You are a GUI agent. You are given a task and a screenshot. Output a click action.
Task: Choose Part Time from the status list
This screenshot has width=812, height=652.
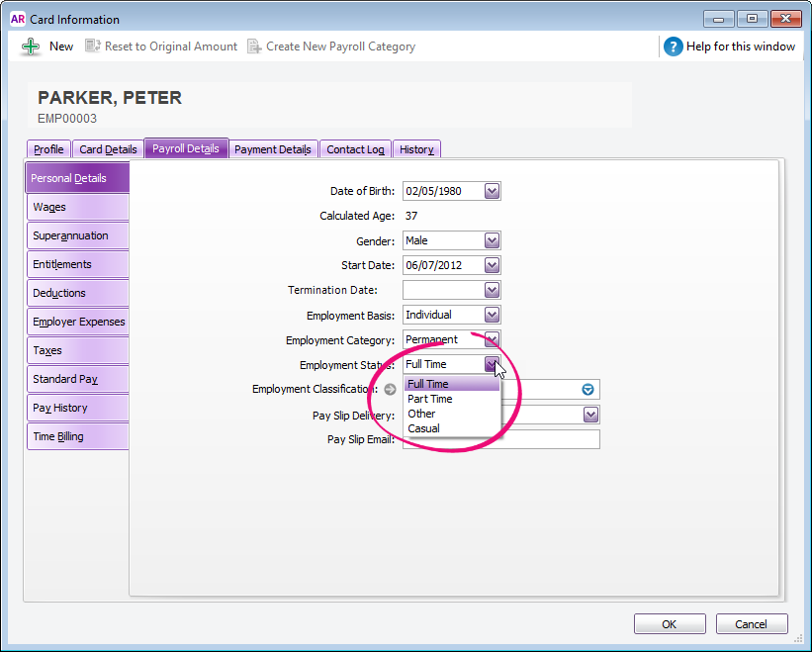click(x=430, y=399)
